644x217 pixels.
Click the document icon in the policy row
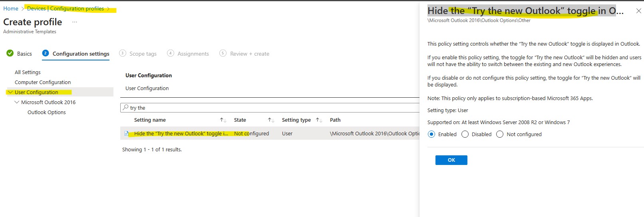click(127, 134)
